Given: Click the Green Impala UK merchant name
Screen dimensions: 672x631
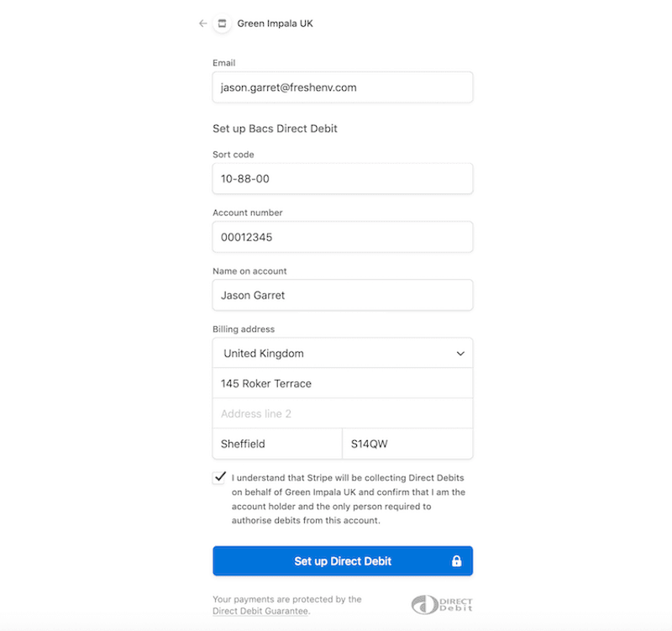Looking at the screenshot, I should coord(276,24).
